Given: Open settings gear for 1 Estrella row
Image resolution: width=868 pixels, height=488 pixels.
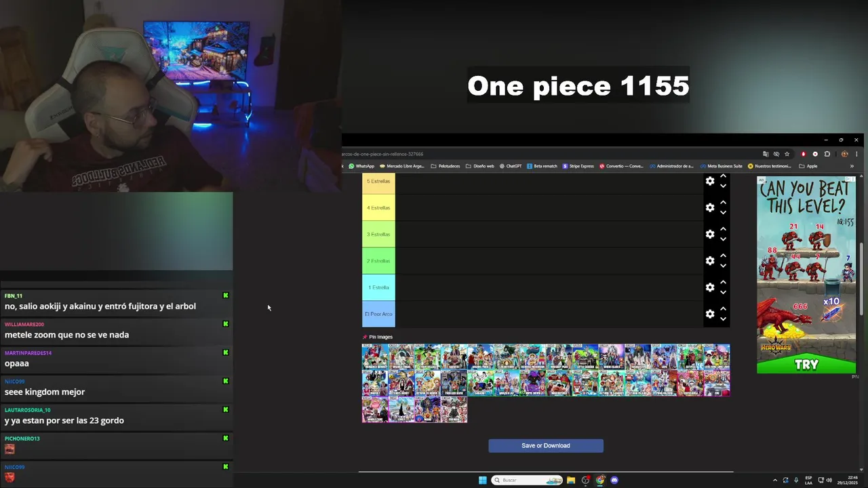Looking at the screenshot, I should click(710, 287).
